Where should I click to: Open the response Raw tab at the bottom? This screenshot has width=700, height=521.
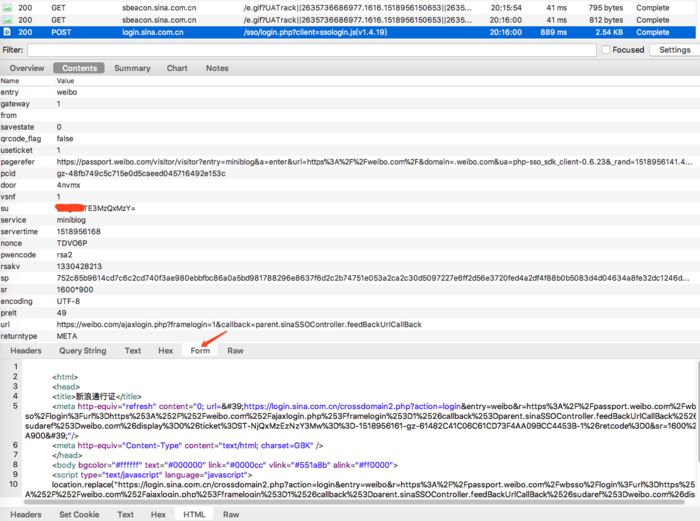click(231, 515)
